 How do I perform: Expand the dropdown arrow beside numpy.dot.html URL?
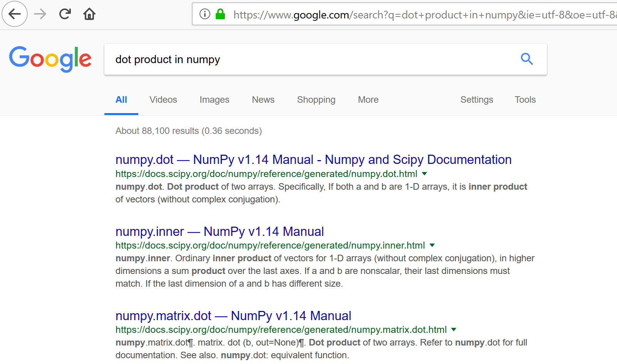424,174
